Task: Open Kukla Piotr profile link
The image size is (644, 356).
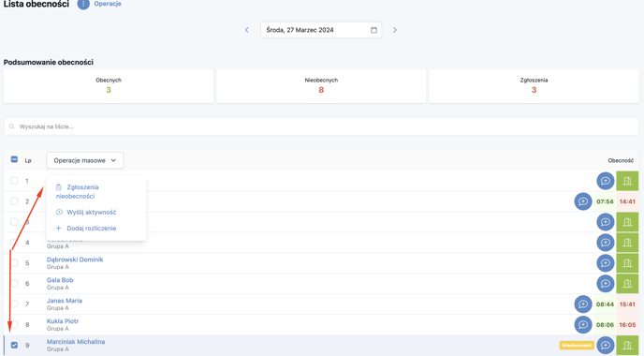Action: point(63,321)
